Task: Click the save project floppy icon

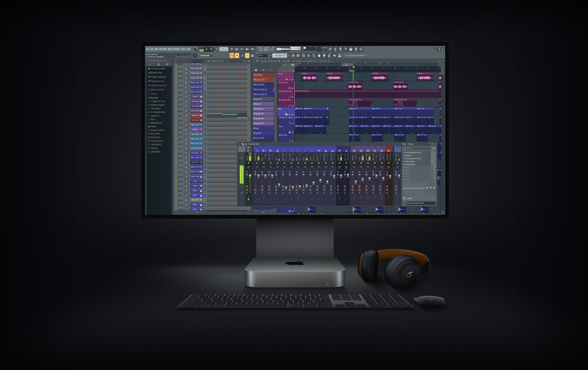Action: (351, 49)
